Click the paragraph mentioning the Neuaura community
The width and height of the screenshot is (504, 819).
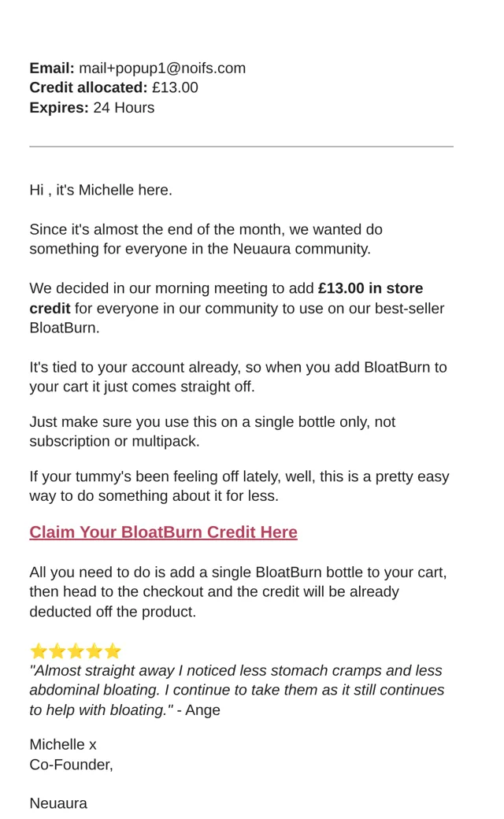point(206,239)
